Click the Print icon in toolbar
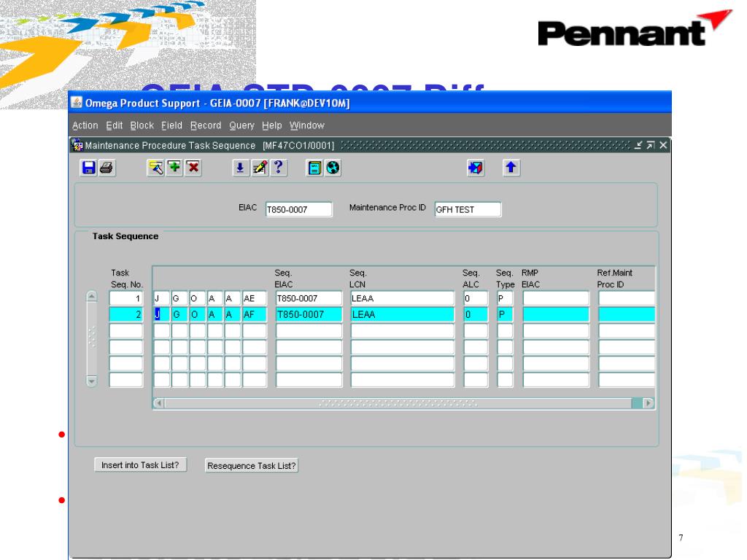 pos(107,168)
